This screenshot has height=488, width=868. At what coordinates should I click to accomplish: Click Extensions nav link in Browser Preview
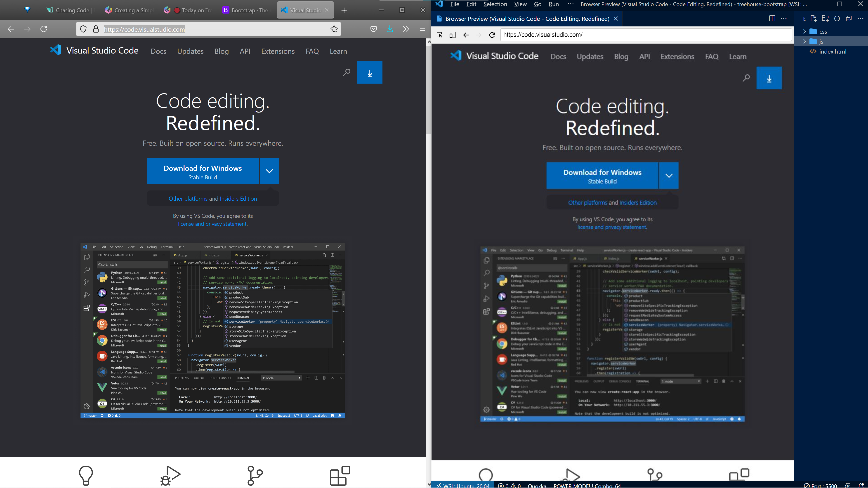coord(677,56)
